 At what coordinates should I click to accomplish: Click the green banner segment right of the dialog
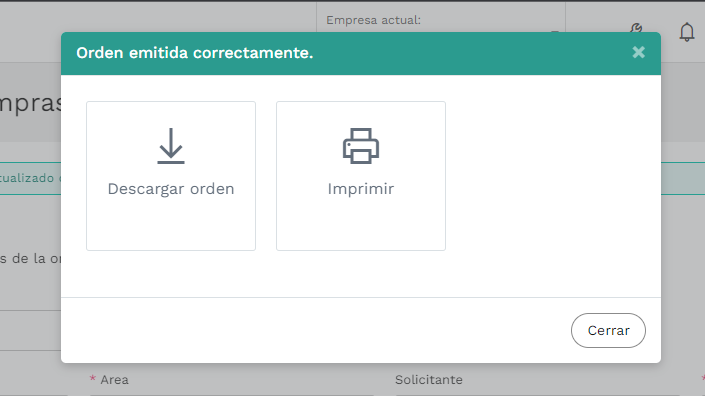click(683, 178)
